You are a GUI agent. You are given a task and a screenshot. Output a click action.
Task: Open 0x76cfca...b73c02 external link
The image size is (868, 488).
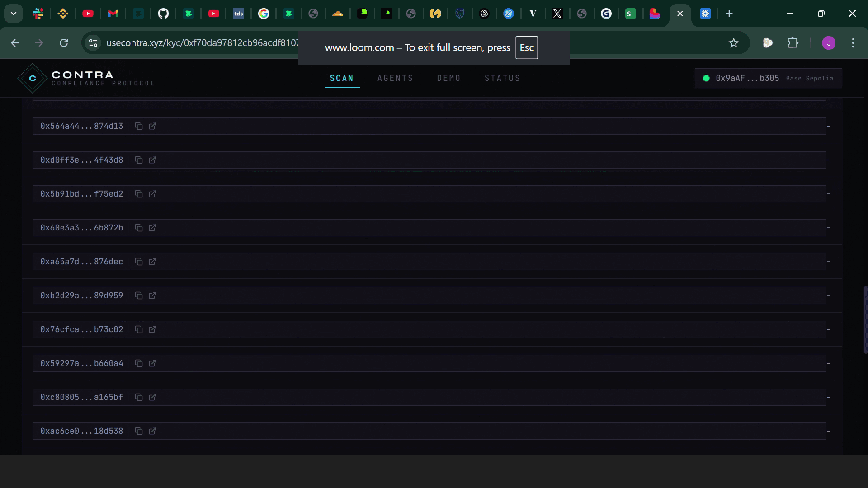(x=152, y=329)
